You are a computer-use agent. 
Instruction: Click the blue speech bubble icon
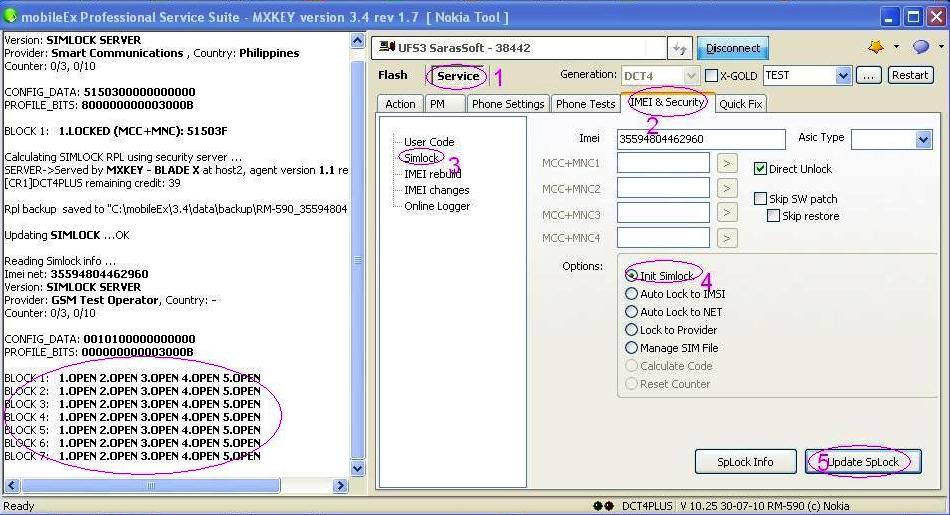(921, 47)
